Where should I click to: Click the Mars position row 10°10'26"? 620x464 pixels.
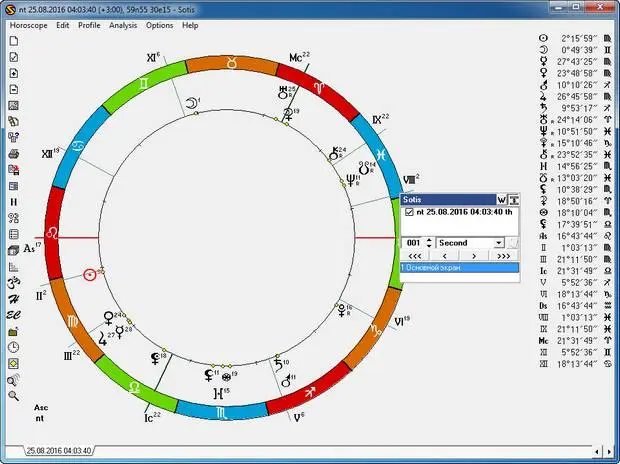pyautogui.click(x=575, y=85)
